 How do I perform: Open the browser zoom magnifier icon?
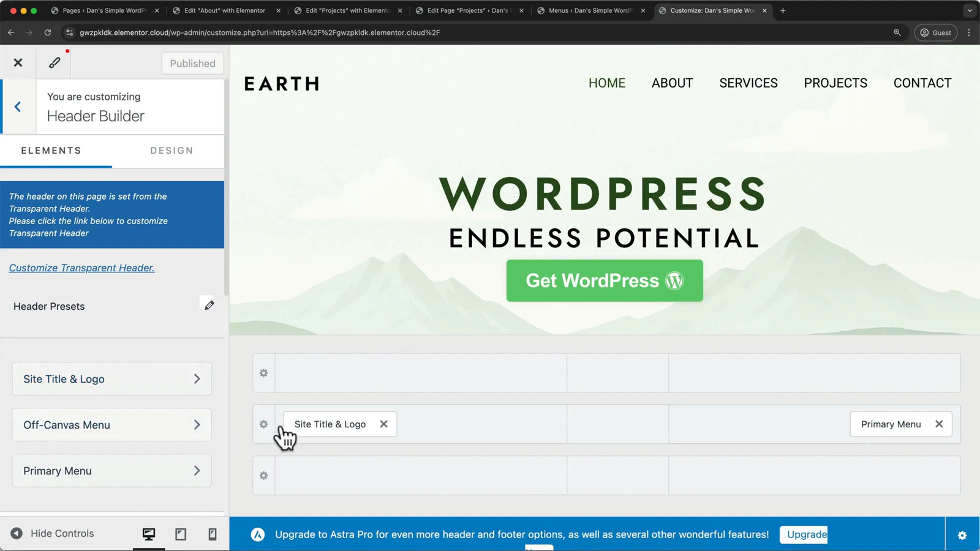pos(897,32)
